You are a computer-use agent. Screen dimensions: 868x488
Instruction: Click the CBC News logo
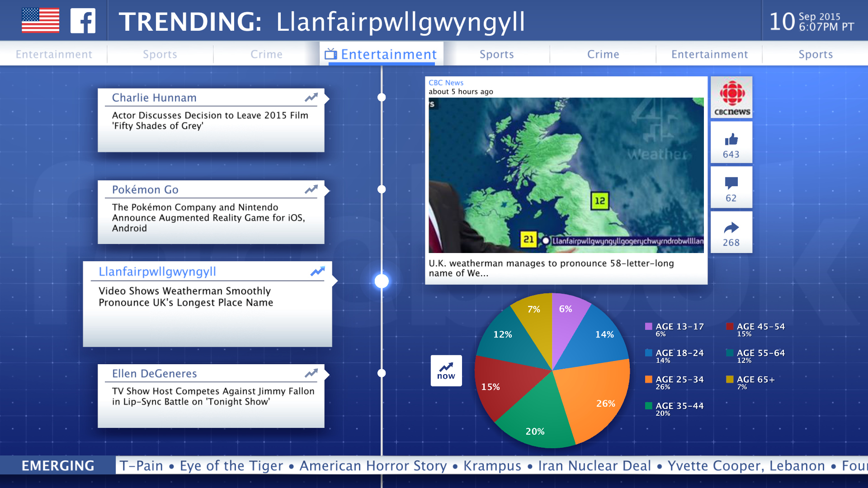tap(731, 98)
